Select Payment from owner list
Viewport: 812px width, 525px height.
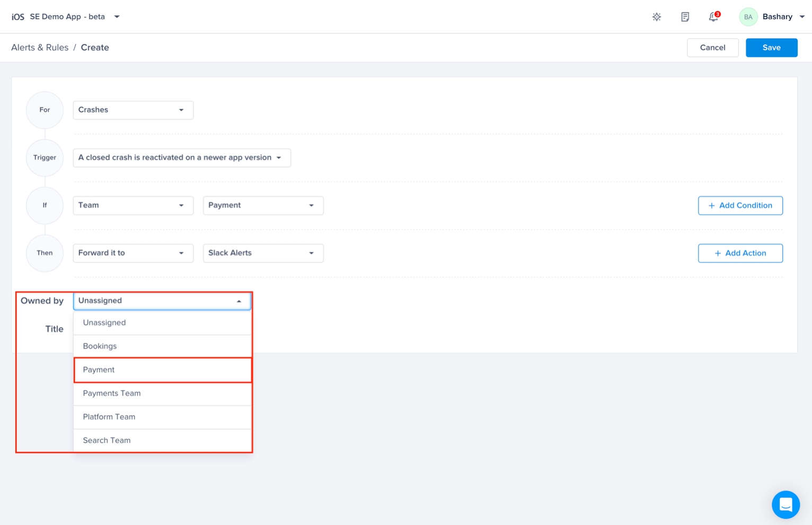[162, 370]
